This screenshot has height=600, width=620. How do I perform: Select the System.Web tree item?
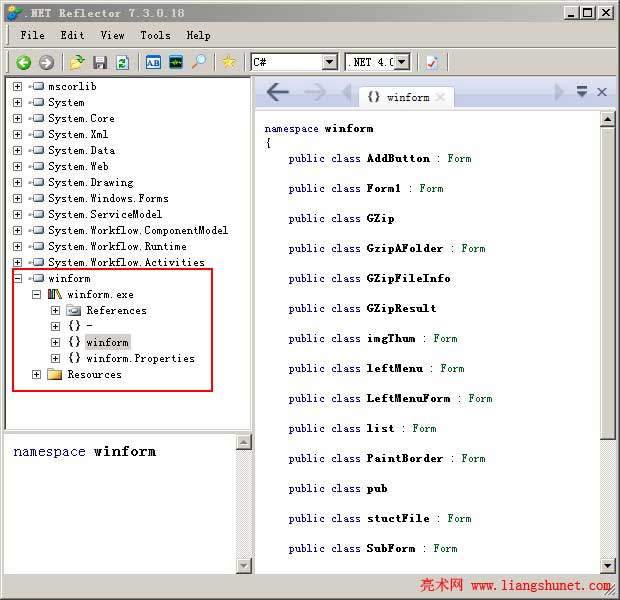pyautogui.click(x=78, y=166)
